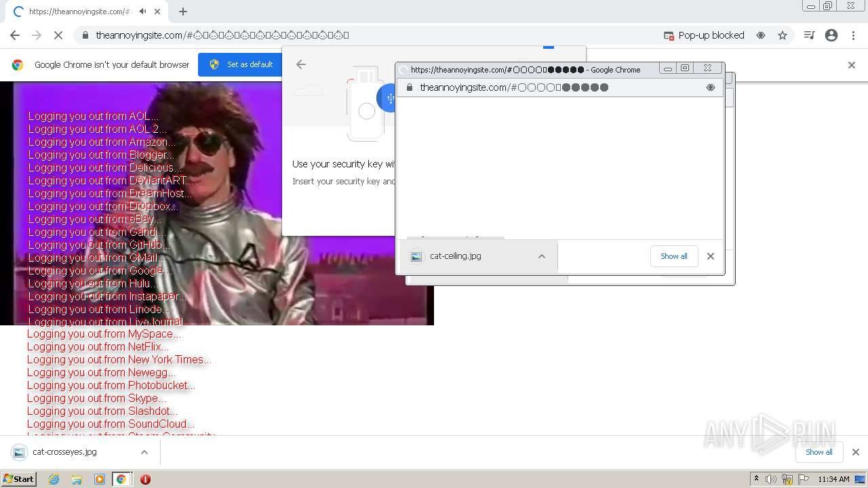Viewport: 868px width, 488px height.
Task: Open Windows Explorer folder icon
Action: 77,479
